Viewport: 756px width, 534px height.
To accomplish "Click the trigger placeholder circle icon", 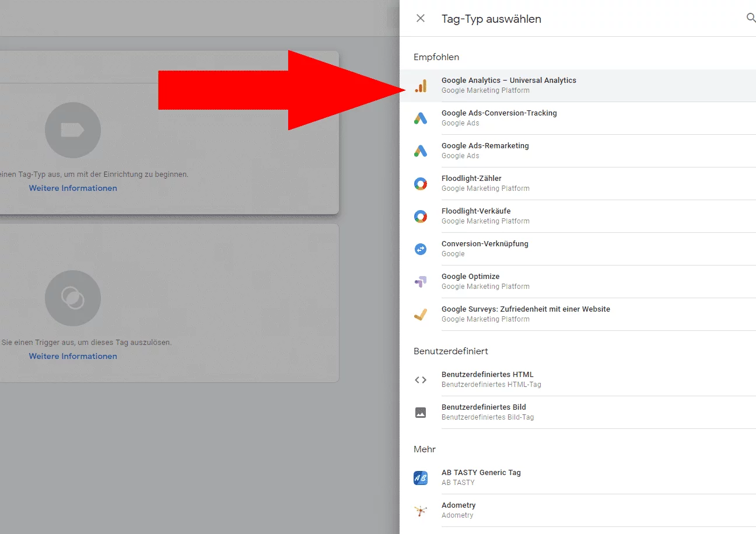I will pyautogui.click(x=73, y=298).
